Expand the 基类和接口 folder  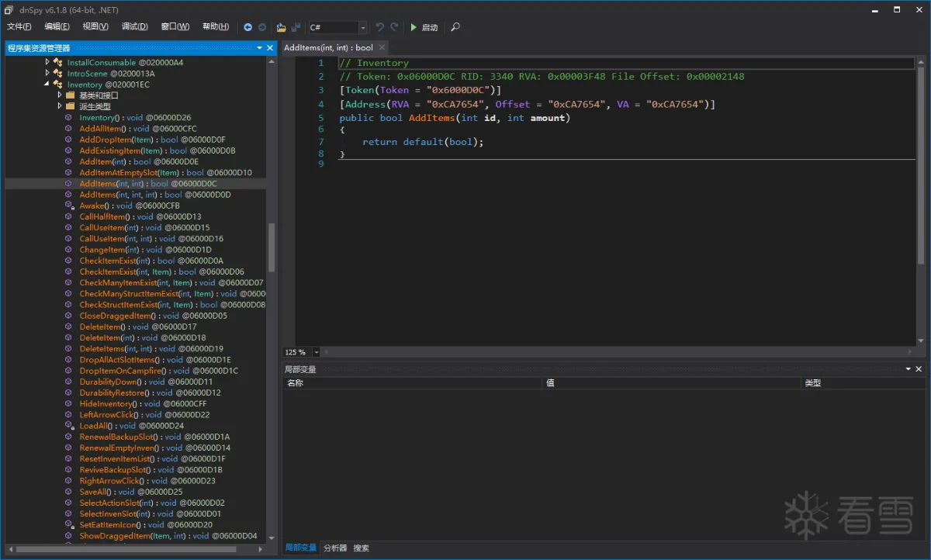60,95
